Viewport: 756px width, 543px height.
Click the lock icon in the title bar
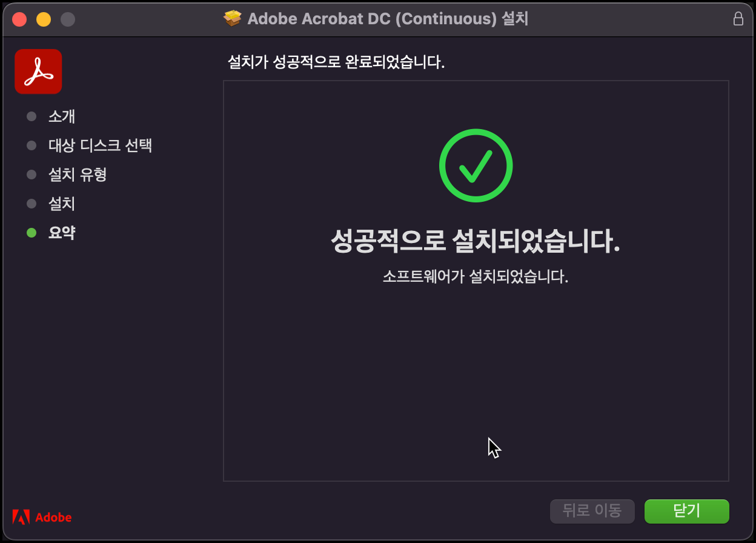(738, 19)
